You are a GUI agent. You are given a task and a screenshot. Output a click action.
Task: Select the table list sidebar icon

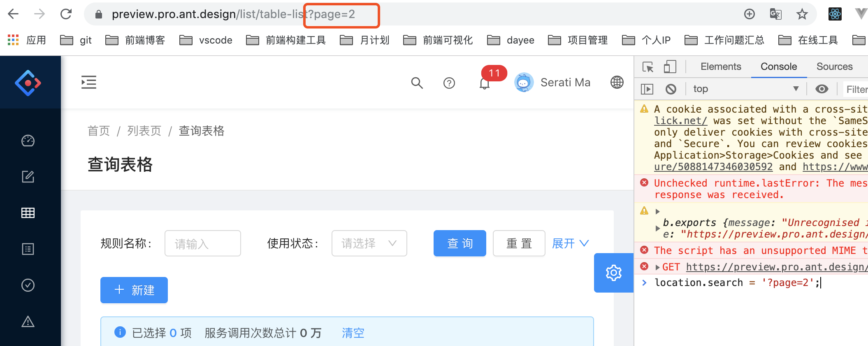coord(28,213)
